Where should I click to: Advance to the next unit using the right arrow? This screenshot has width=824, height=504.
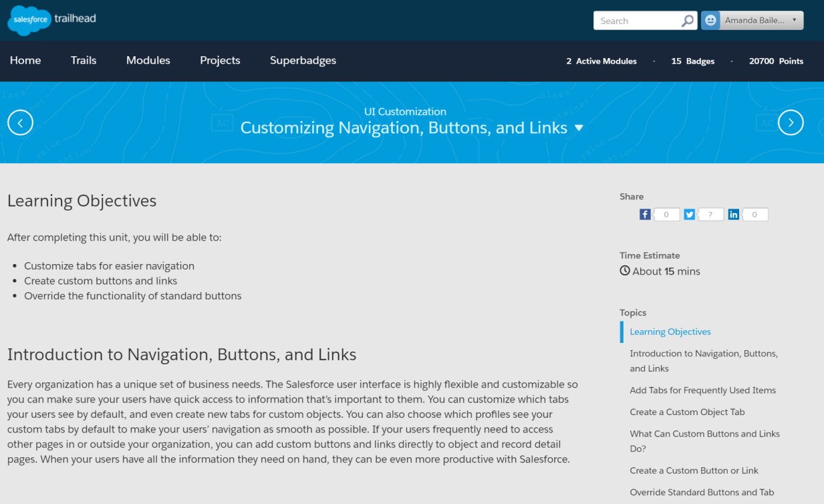tap(791, 122)
